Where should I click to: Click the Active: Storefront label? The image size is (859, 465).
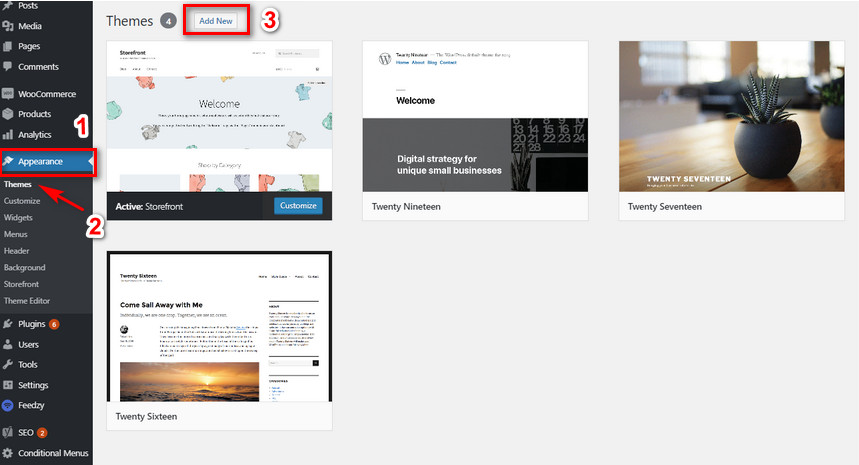pyautogui.click(x=149, y=206)
